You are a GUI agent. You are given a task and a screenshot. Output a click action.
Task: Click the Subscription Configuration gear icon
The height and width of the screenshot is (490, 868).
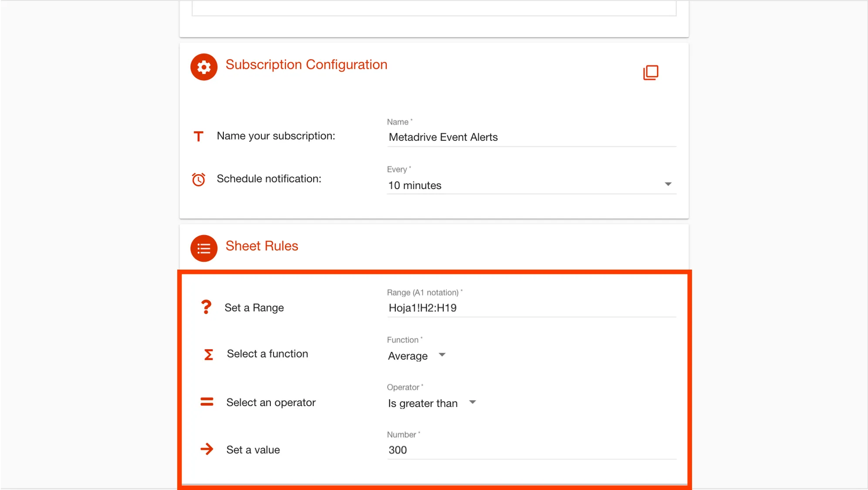[x=204, y=67]
